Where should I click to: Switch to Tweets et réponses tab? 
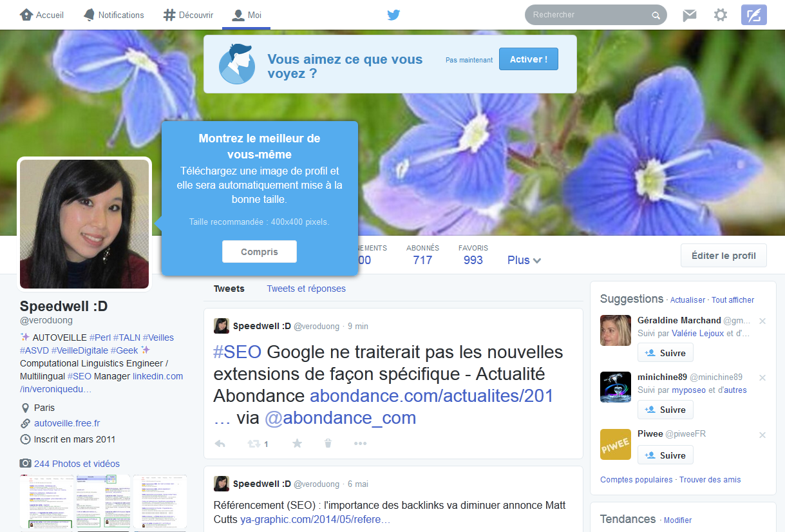click(x=306, y=289)
